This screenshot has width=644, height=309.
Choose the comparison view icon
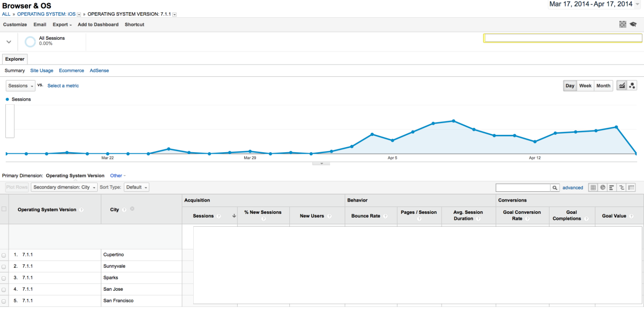pos(621,188)
